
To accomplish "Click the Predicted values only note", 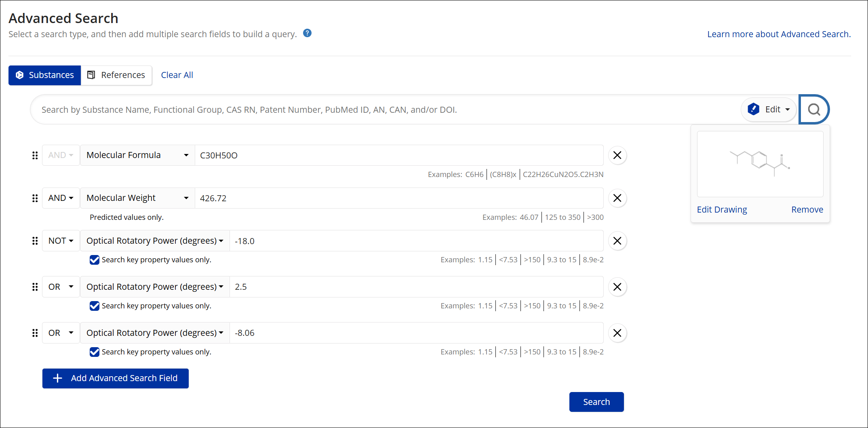I will pyautogui.click(x=126, y=217).
